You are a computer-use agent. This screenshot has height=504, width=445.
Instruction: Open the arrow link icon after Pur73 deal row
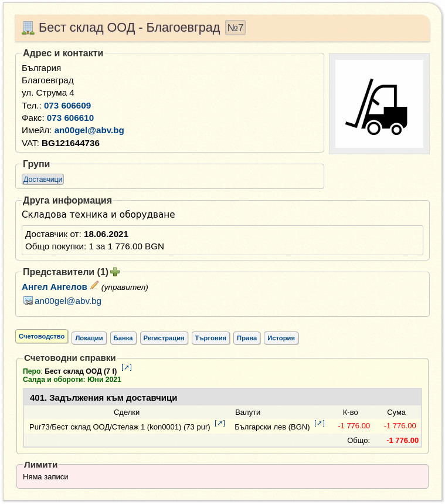point(220,423)
